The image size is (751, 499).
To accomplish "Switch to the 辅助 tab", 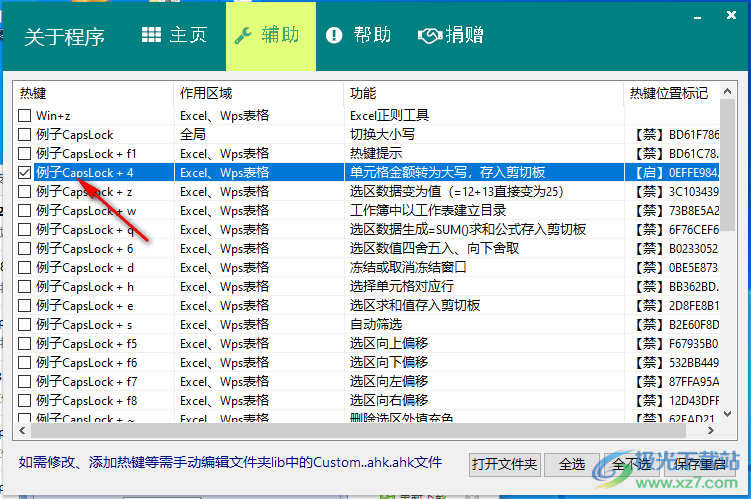I will (x=271, y=36).
